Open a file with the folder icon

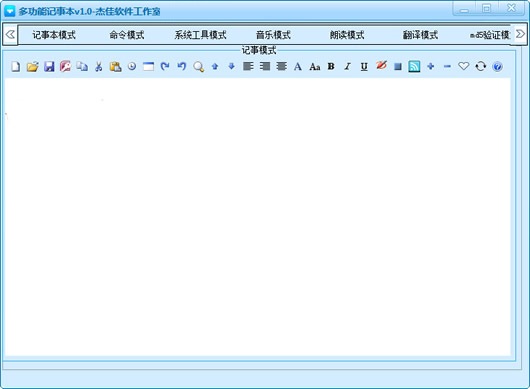click(x=32, y=67)
